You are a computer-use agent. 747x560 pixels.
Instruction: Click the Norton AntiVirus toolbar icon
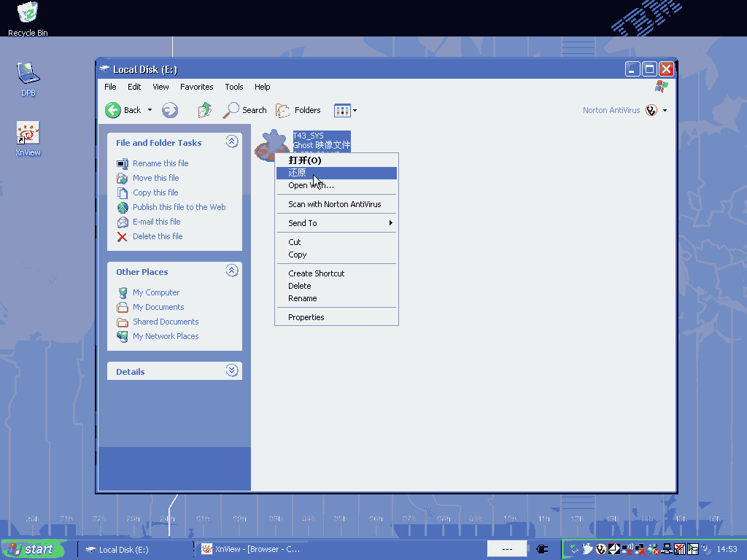pos(651,110)
